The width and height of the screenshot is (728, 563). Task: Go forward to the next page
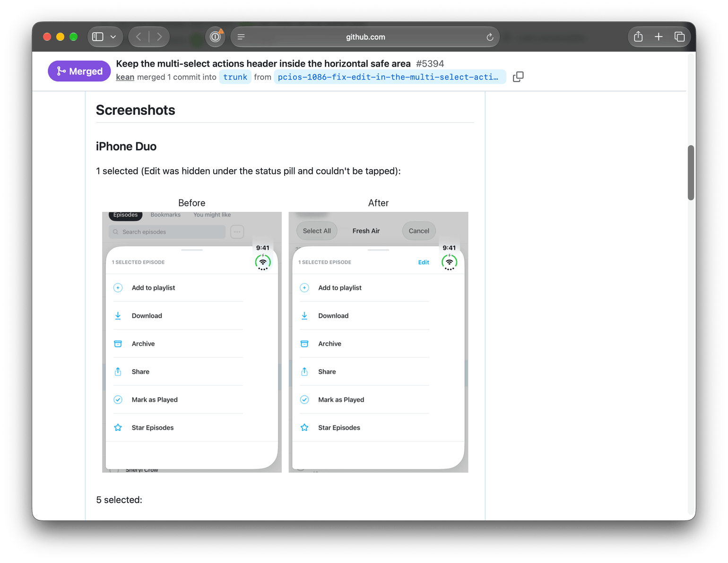point(159,37)
